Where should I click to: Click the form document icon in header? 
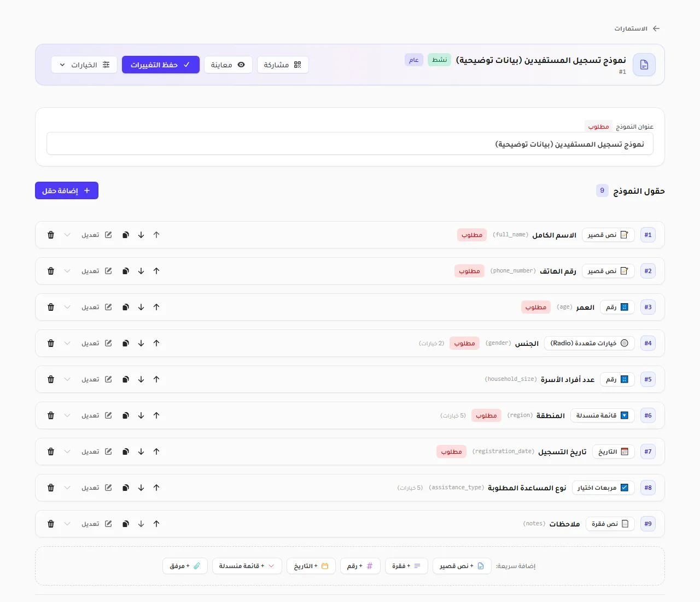tap(644, 65)
